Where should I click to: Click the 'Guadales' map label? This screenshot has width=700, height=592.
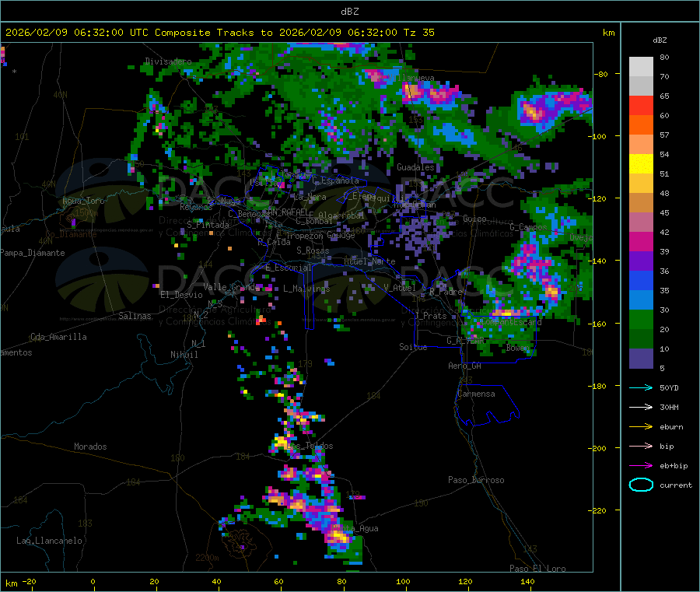pos(415,167)
